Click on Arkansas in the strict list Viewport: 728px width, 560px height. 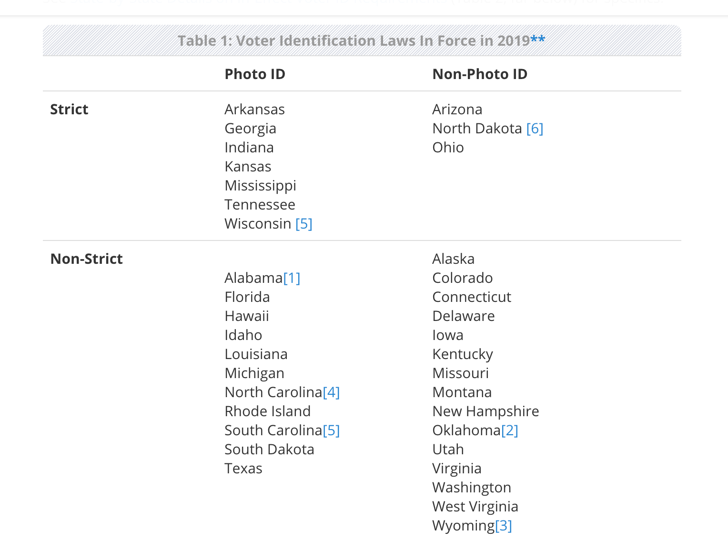[x=254, y=110]
